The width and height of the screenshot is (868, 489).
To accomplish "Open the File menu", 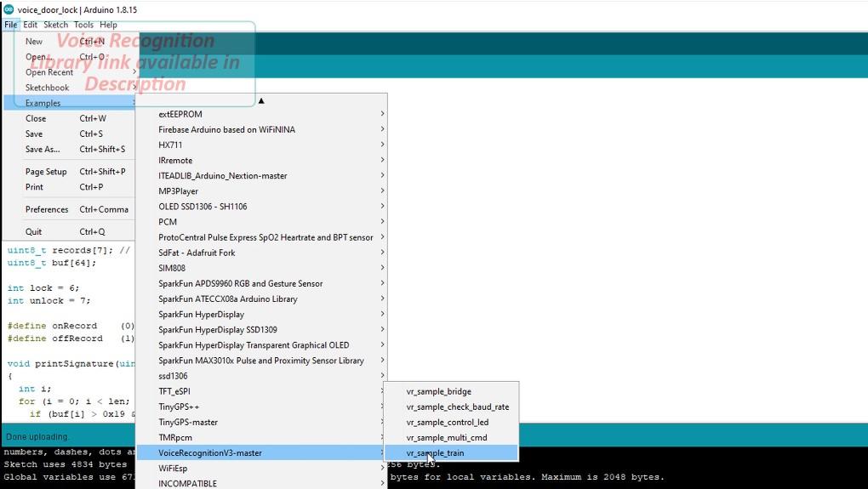I will [10, 25].
